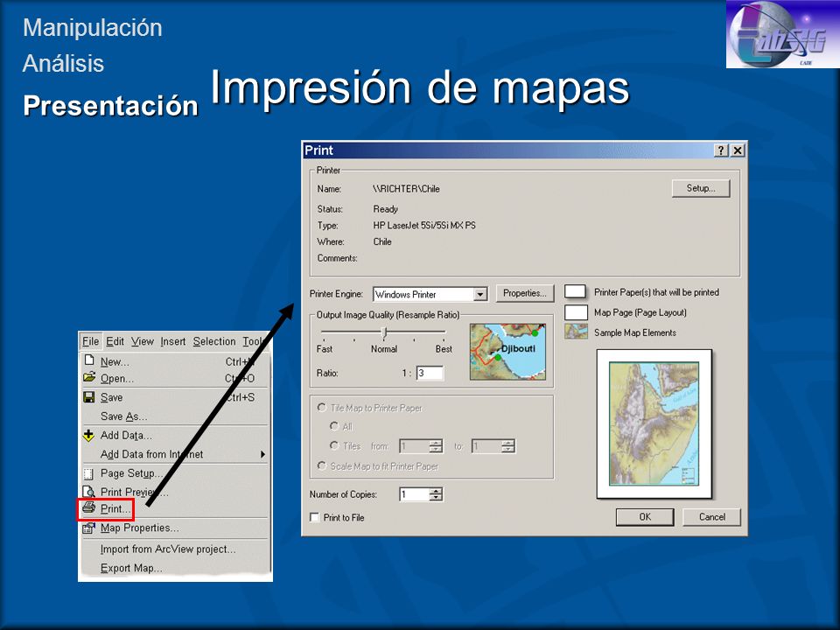Click the Printer Paper legend box
This screenshot has width=840, height=630.
(x=576, y=292)
